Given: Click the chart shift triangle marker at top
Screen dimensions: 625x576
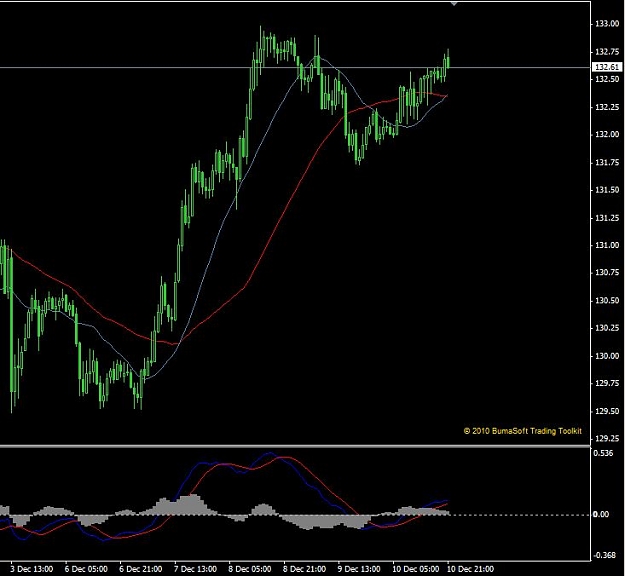Looking at the screenshot, I should 454,4.
